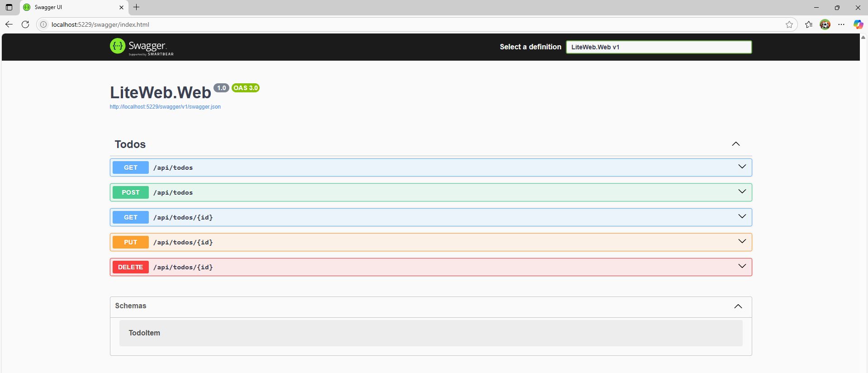This screenshot has height=373, width=868.
Task: Click the page scrollbar up arrow
Action: [x=863, y=37]
